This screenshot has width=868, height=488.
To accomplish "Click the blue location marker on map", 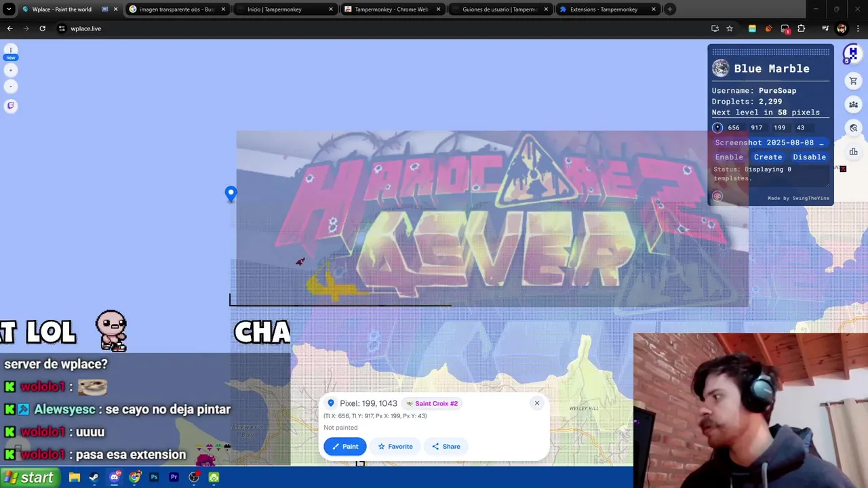I will pos(231,195).
